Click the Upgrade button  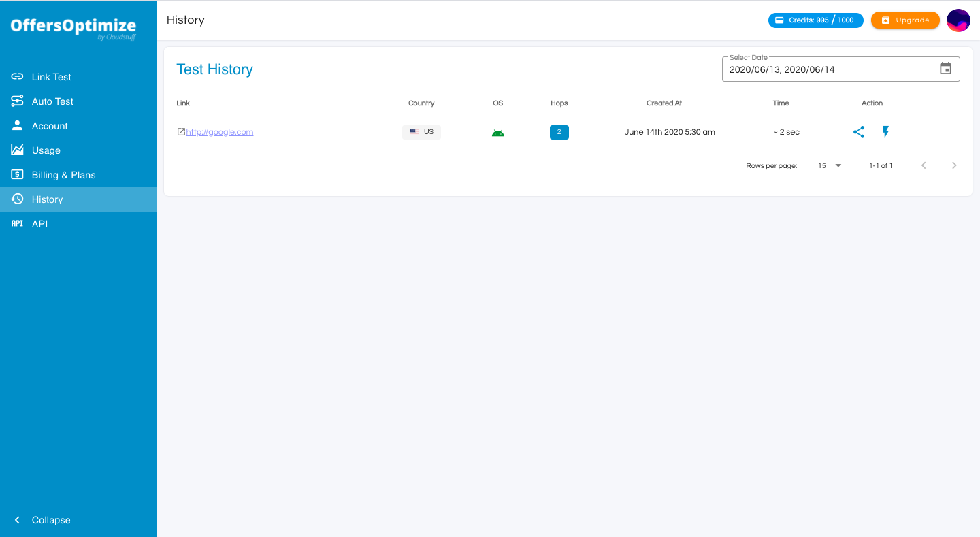905,20
